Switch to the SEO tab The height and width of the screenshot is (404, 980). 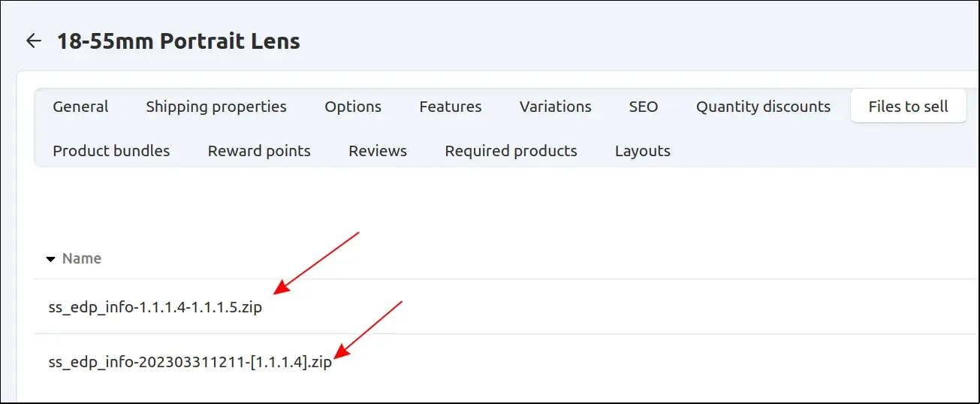(x=644, y=107)
